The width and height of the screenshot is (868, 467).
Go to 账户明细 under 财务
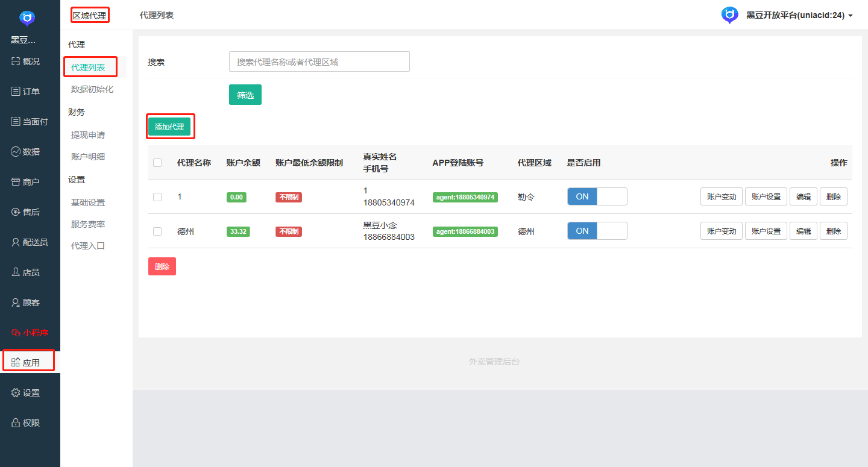pyautogui.click(x=88, y=157)
